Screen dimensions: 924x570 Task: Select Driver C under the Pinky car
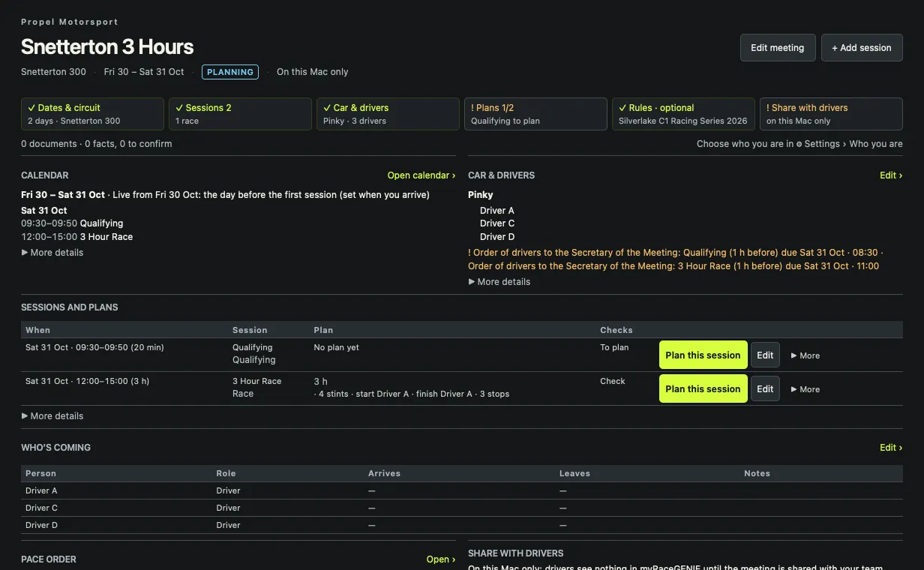tap(497, 223)
